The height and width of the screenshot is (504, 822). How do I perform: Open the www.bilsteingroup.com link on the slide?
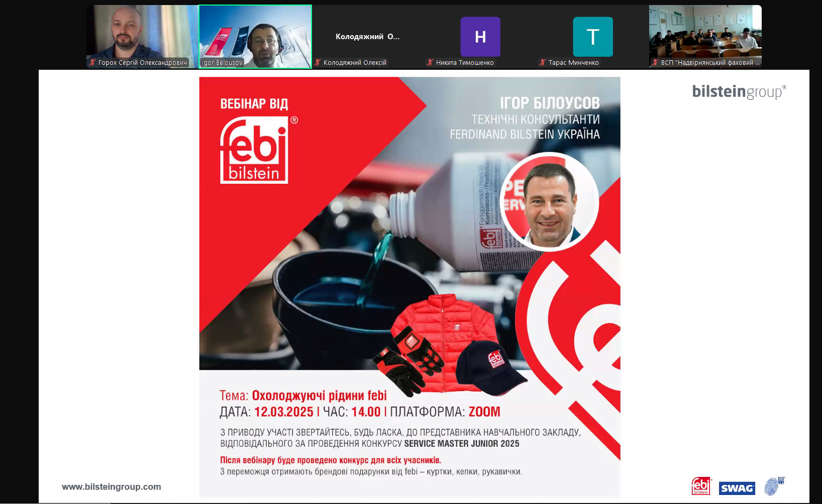point(112,487)
